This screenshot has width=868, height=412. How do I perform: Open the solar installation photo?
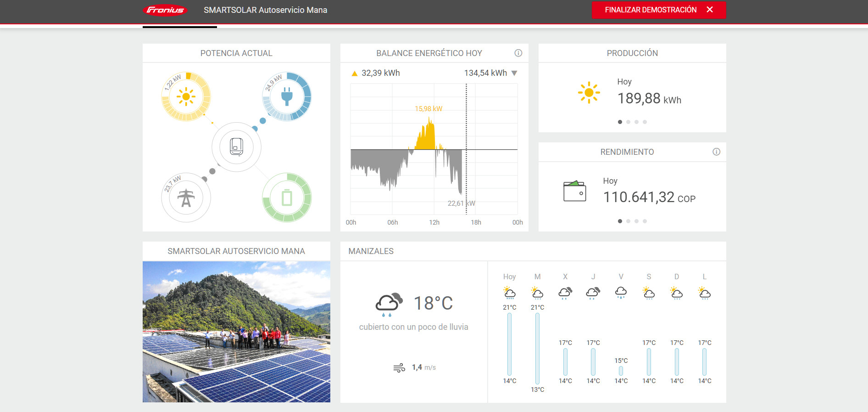pyautogui.click(x=236, y=332)
